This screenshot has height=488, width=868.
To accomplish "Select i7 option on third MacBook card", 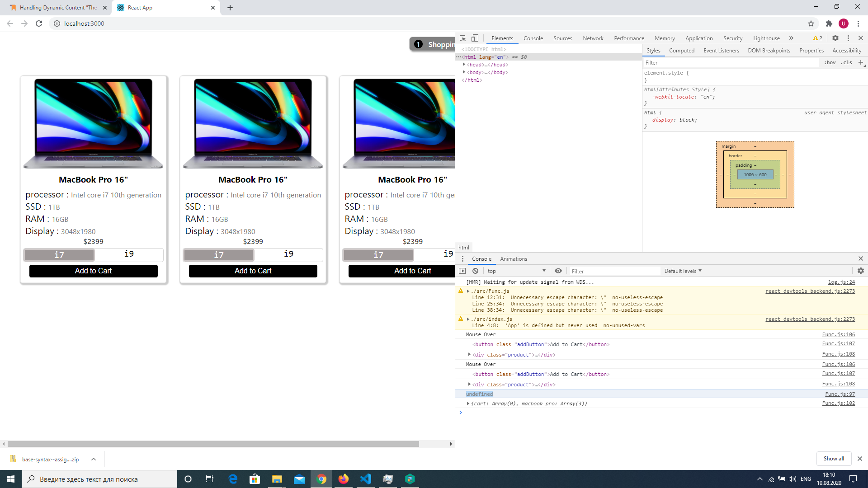I will [378, 255].
